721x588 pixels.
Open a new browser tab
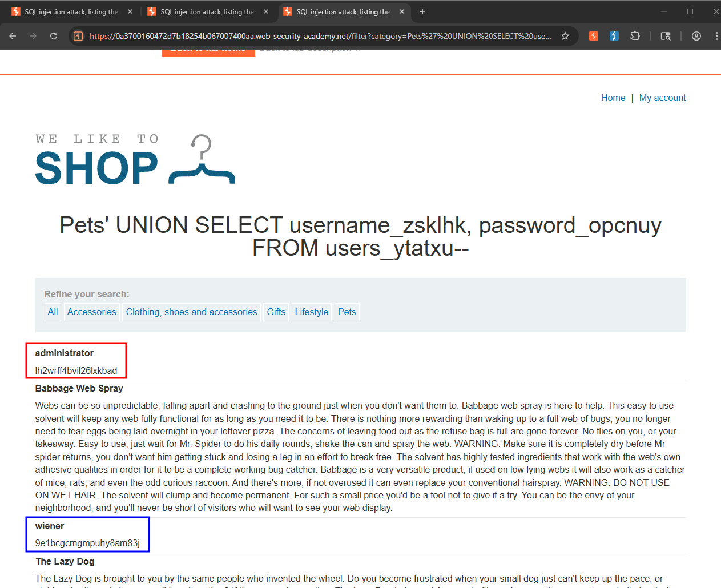[422, 11]
